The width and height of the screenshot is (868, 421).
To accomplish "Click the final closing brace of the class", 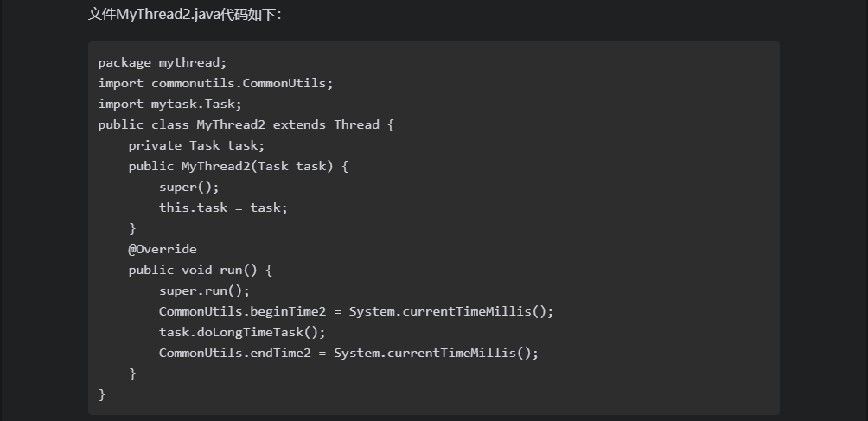I will [x=102, y=394].
